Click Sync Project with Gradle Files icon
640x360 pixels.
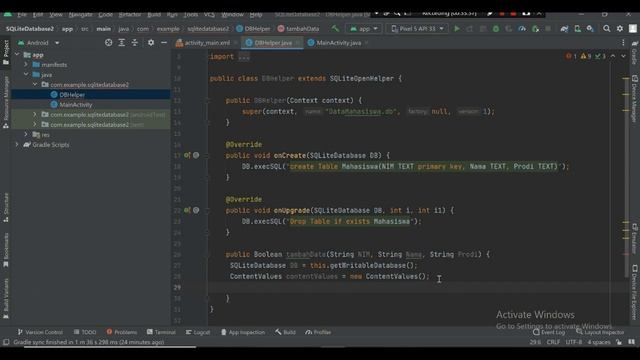pos(564,29)
